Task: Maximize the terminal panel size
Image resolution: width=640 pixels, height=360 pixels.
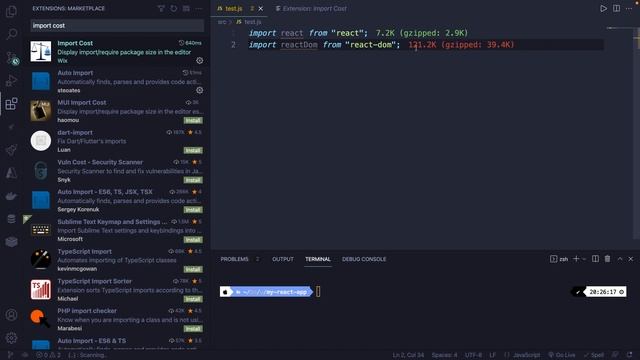Action: click(x=620, y=259)
